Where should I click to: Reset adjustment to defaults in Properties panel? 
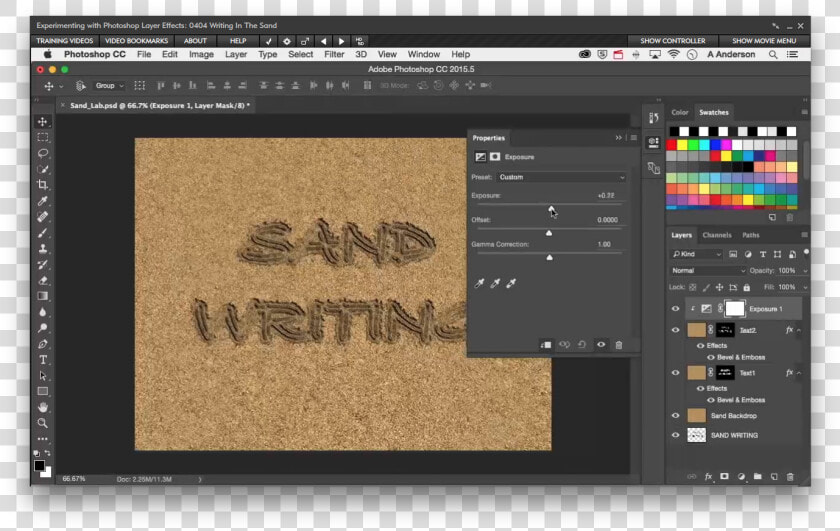(582, 345)
